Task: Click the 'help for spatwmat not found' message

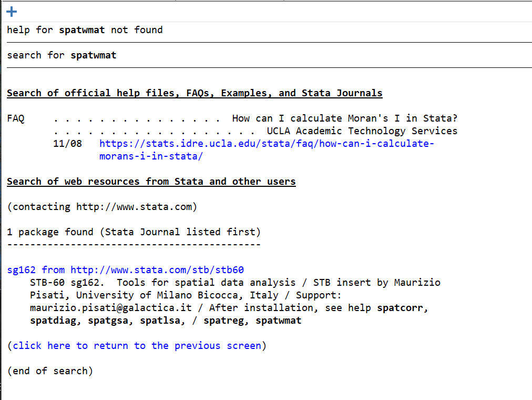Action: tap(85, 30)
